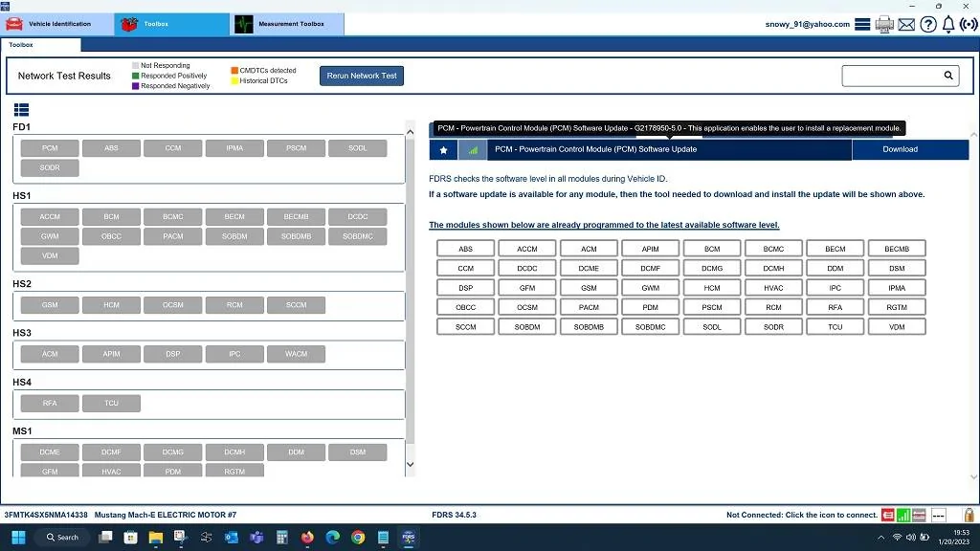The image size is (980, 551).
Task: Click Rerun Network Test button
Action: tap(361, 76)
